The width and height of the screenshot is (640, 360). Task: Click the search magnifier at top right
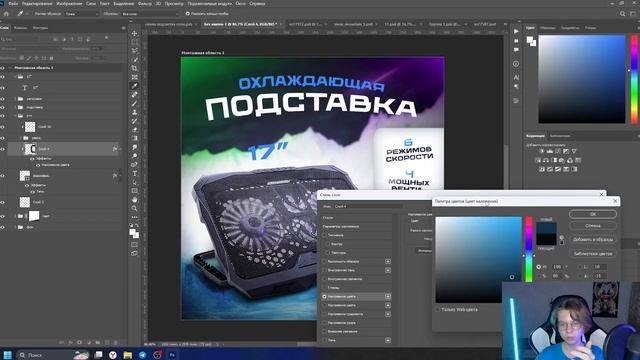point(622,13)
